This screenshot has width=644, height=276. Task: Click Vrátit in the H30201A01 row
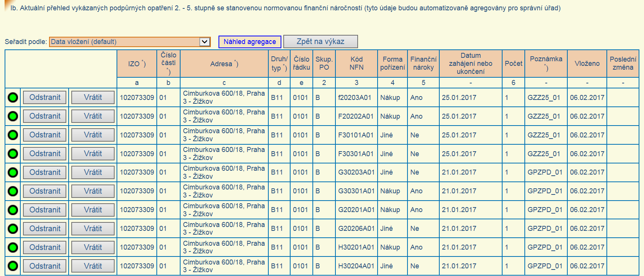(93, 247)
